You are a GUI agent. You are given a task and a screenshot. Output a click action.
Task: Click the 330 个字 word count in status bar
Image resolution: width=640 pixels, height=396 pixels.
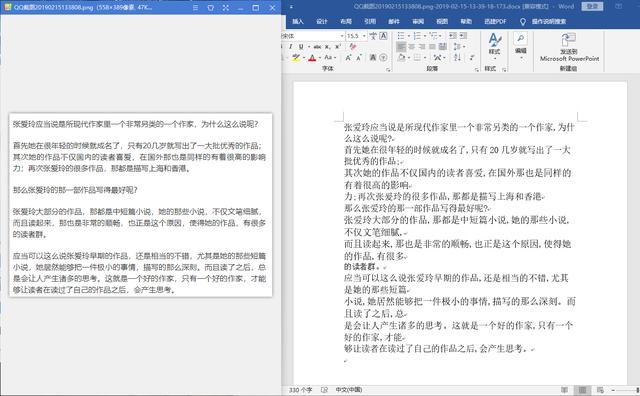point(300,390)
